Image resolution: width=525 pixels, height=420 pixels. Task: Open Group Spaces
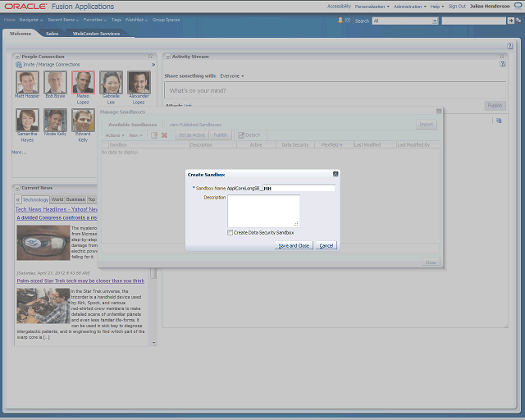click(x=166, y=20)
